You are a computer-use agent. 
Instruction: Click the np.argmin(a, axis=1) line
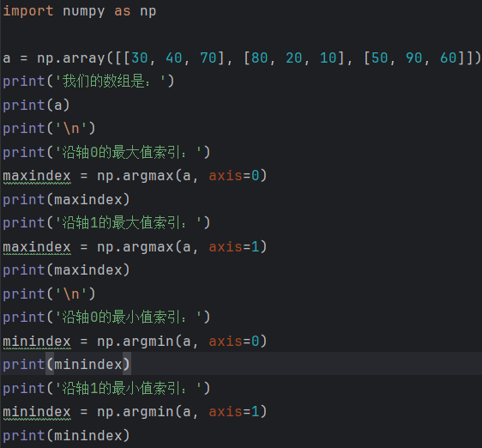[135, 412]
